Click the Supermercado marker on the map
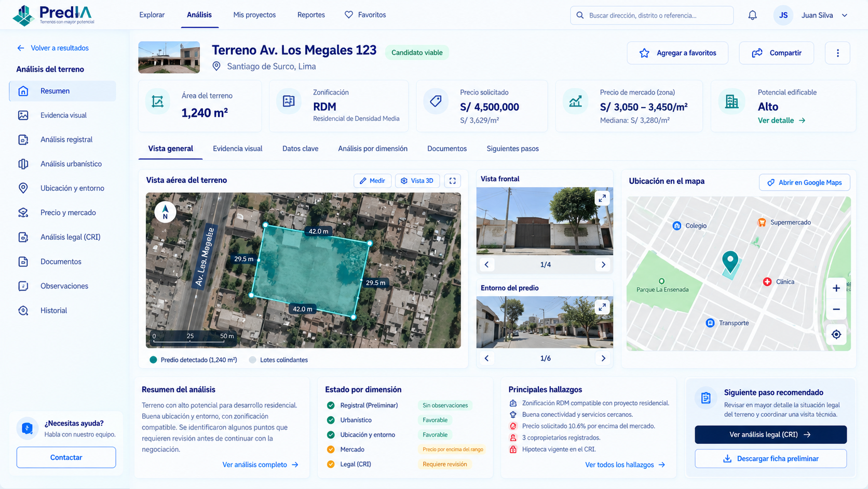Viewport: 868px width, 489px height. [762, 222]
